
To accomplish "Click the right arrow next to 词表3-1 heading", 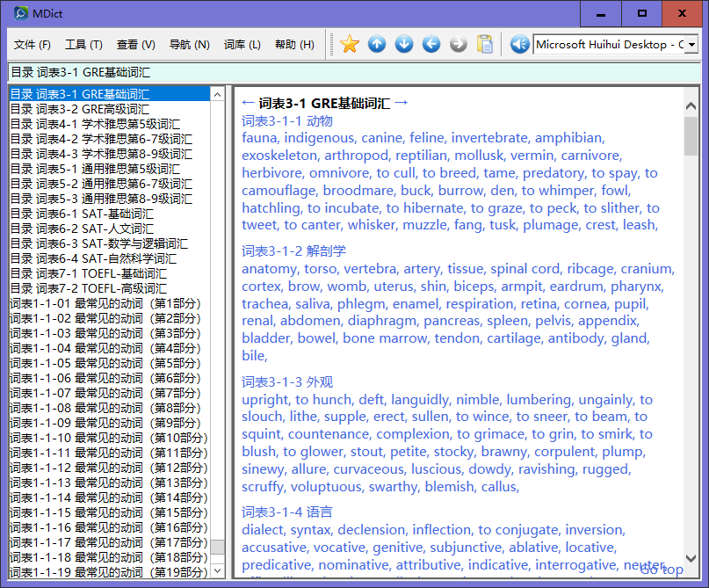I will click(402, 103).
